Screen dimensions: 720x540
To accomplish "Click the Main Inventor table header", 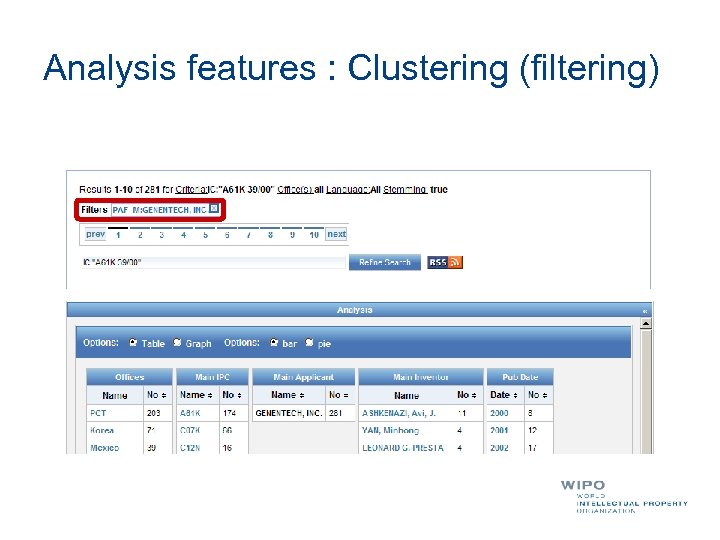I will coord(421,377).
